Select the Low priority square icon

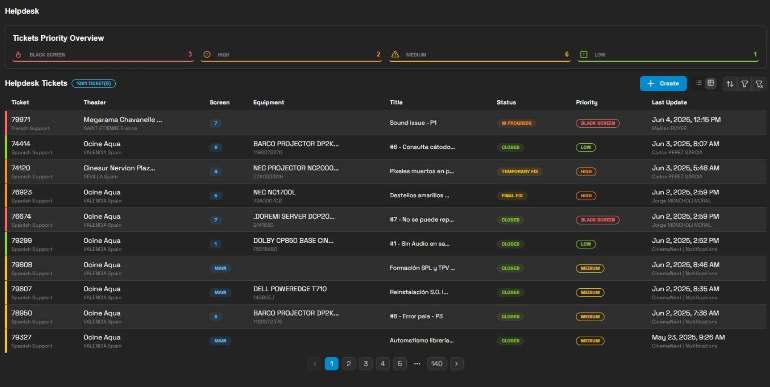pos(583,55)
